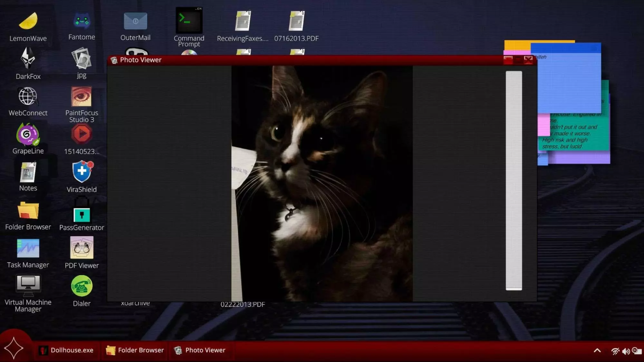Open PaintFocus Studio 3 icon

pos(82,97)
